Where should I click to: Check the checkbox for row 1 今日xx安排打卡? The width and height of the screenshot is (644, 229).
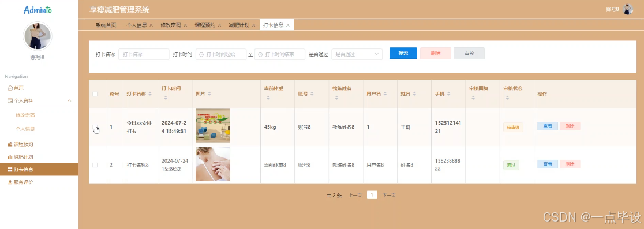pyautogui.click(x=95, y=127)
